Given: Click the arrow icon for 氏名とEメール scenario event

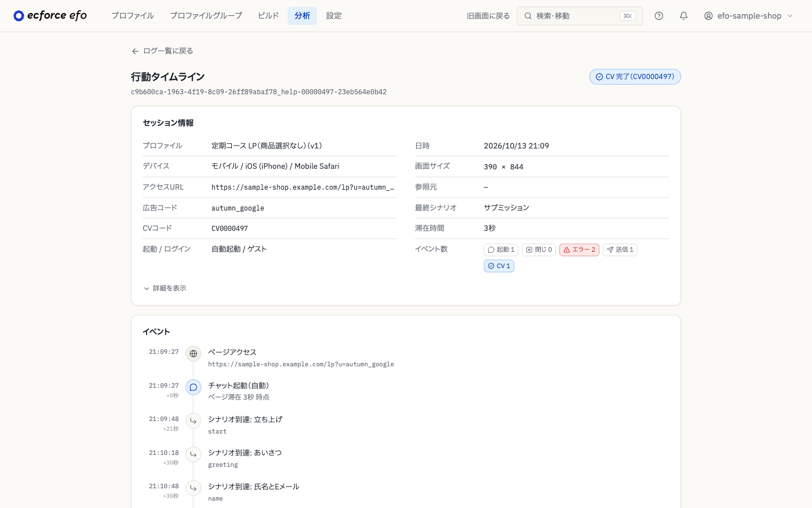Looking at the screenshot, I should point(193,488).
